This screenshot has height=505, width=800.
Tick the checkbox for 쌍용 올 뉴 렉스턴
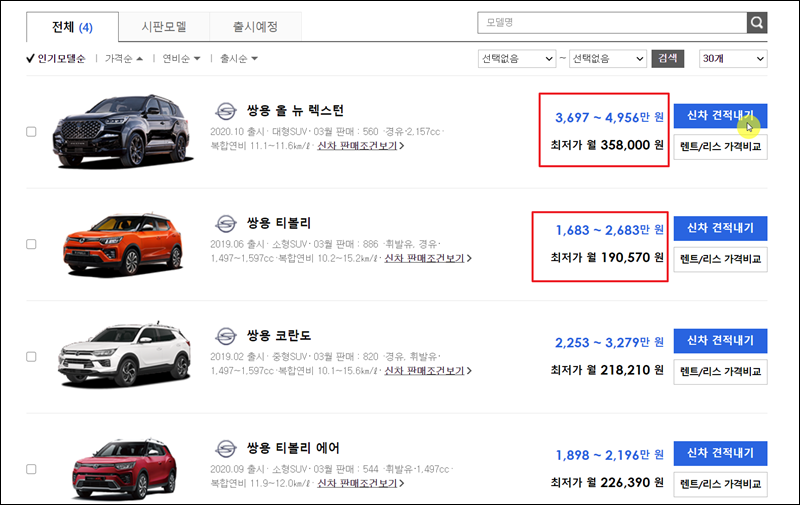pyautogui.click(x=31, y=132)
